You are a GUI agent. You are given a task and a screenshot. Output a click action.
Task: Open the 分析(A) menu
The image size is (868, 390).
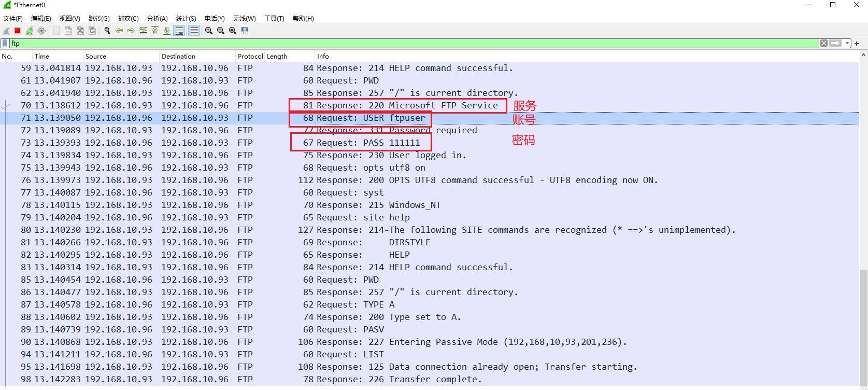[157, 18]
